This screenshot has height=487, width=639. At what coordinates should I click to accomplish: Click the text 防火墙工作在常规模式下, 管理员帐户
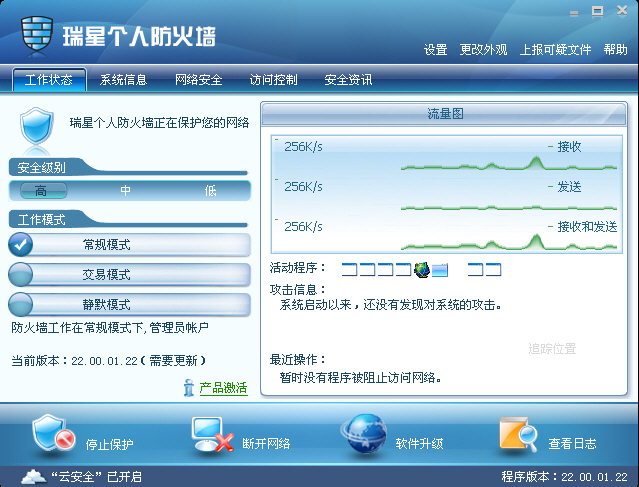pos(110,328)
